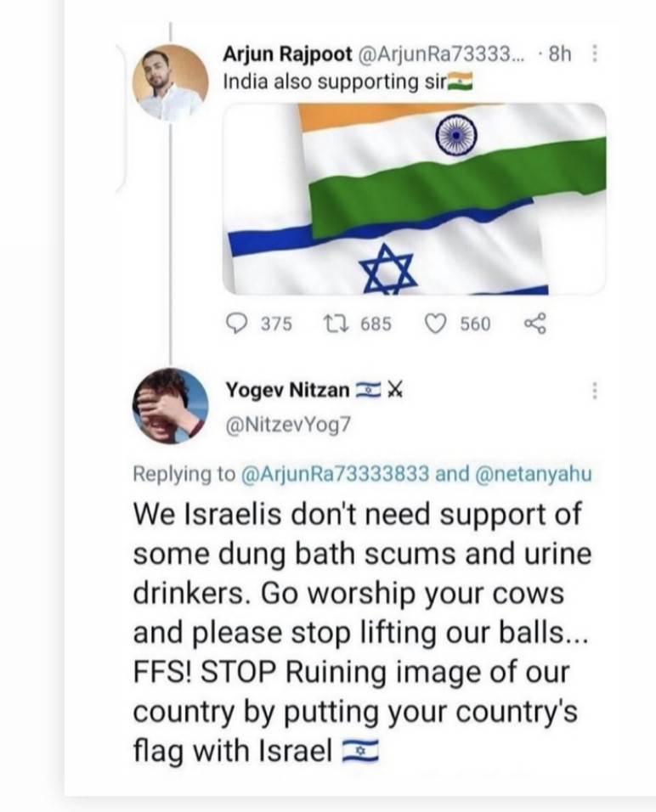Screen dimensions: 656x812
Task: Open Yogev Nitzan's profile avatar
Action: (x=170, y=405)
